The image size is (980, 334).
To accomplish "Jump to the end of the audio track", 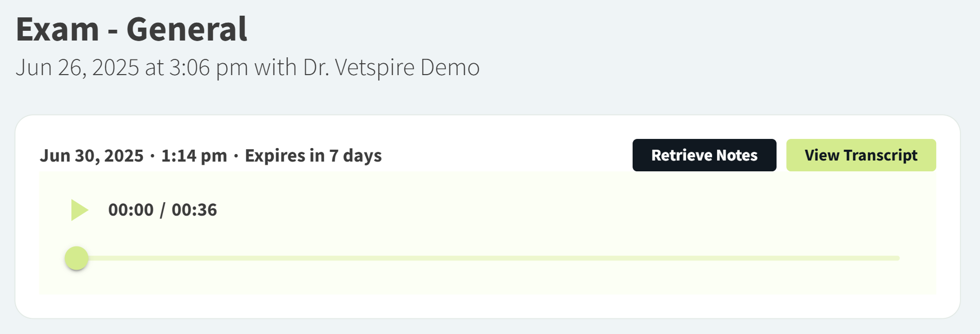I will pyautogui.click(x=898, y=258).
